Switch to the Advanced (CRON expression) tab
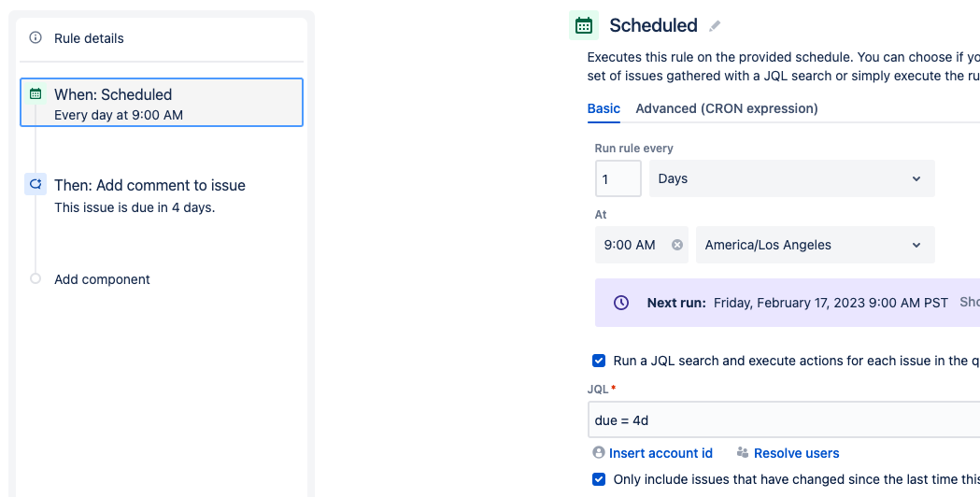 (726, 108)
